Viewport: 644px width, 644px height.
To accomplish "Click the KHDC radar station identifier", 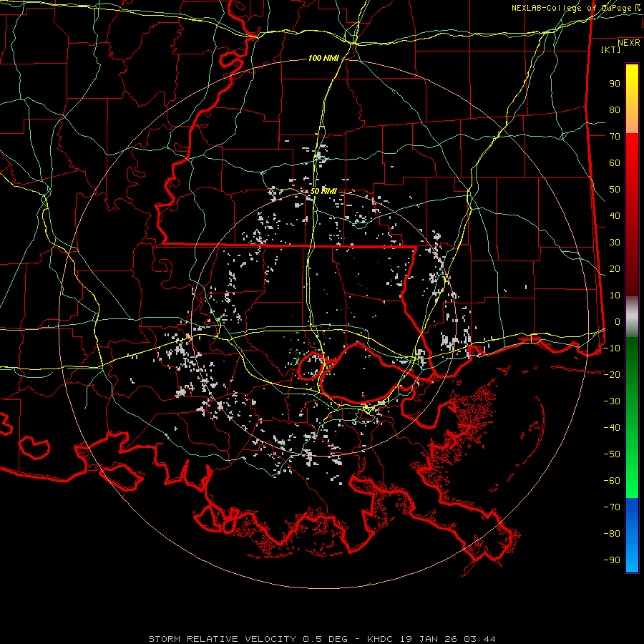I will tap(379, 639).
